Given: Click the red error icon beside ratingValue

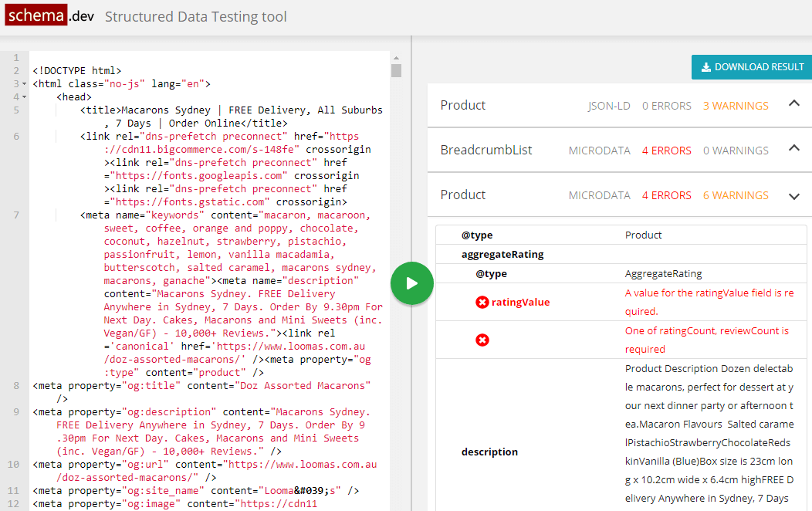Looking at the screenshot, I should pyautogui.click(x=482, y=302).
